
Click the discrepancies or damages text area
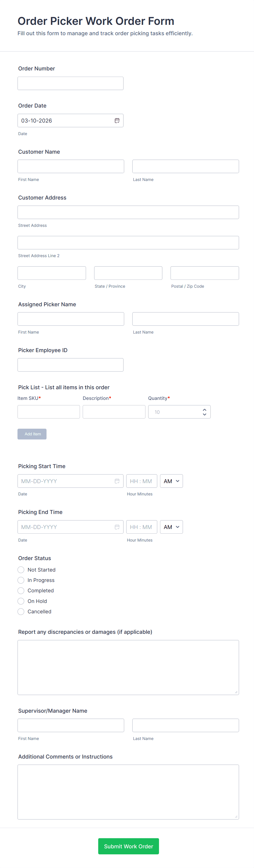(128, 667)
